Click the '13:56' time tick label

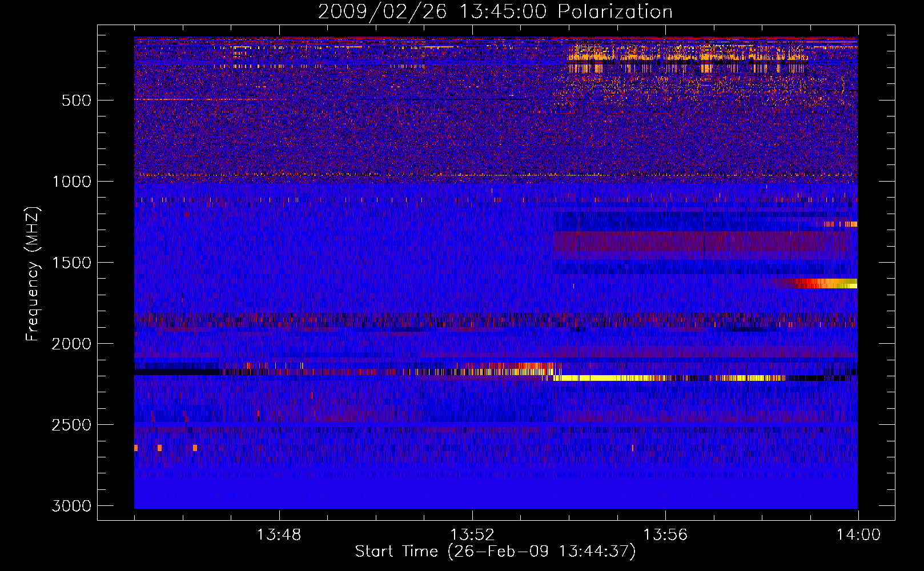[665, 535]
